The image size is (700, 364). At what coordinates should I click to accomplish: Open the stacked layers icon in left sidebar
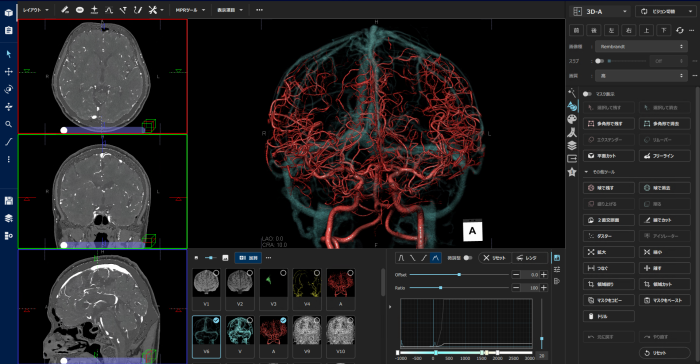[8, 218]
